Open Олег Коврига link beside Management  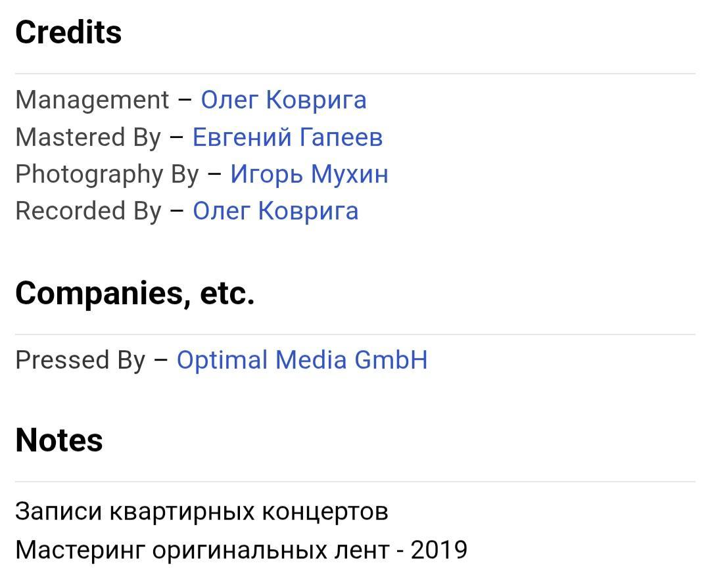coord(283,100)
